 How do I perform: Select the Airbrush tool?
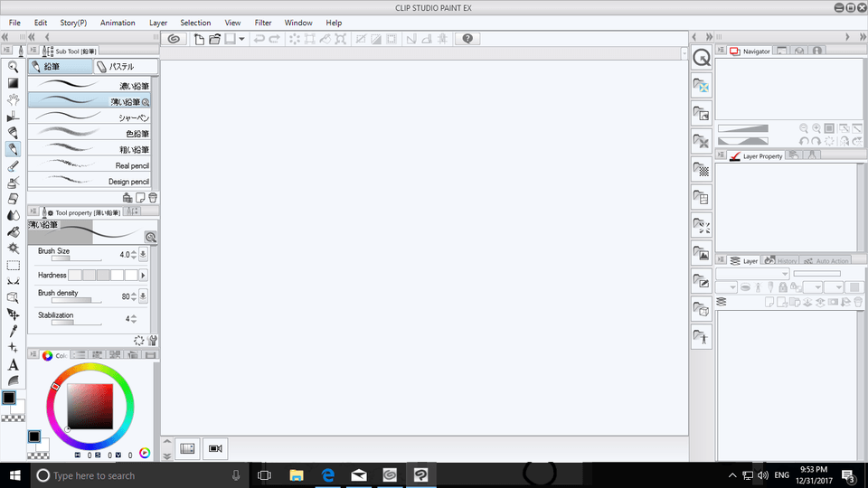tap(14, 182)
